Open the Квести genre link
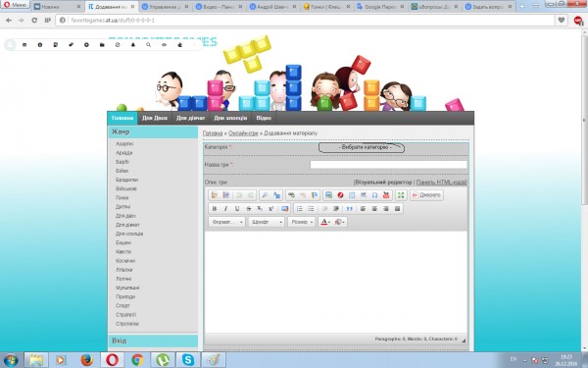Viewport: 588px width, 368px height. point(123,251)
